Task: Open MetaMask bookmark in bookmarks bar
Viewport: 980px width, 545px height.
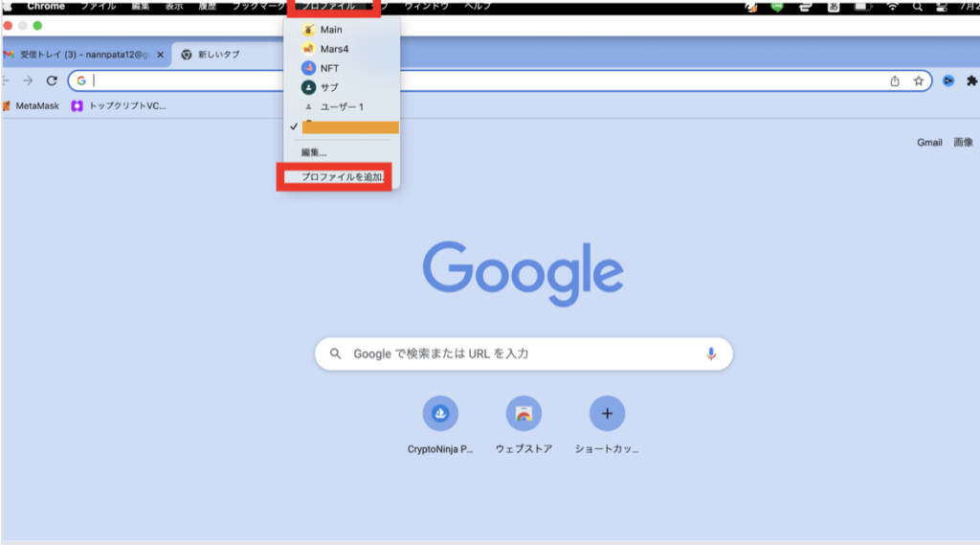Action: (x=34, y=105)
